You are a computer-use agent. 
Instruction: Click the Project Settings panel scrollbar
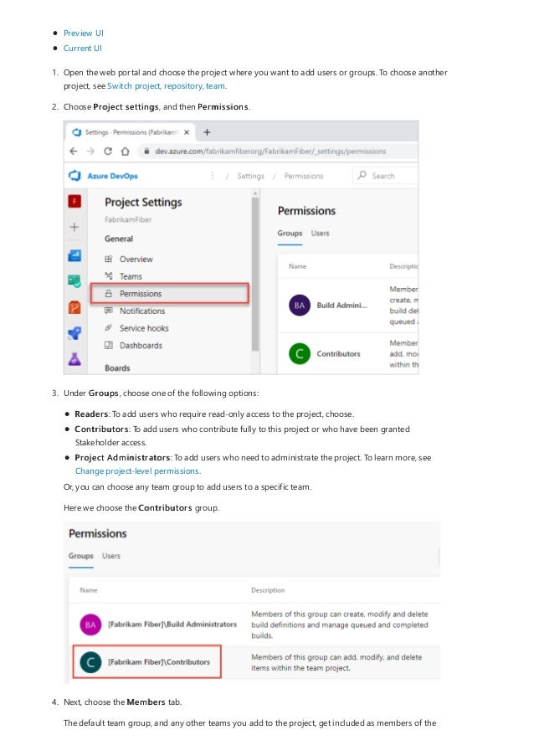pos(255,274)
